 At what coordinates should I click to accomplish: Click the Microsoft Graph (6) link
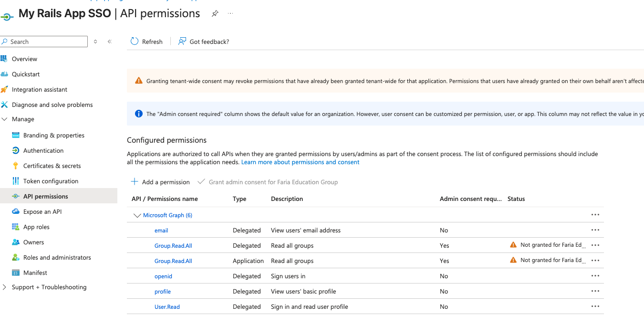click(167, 215)
